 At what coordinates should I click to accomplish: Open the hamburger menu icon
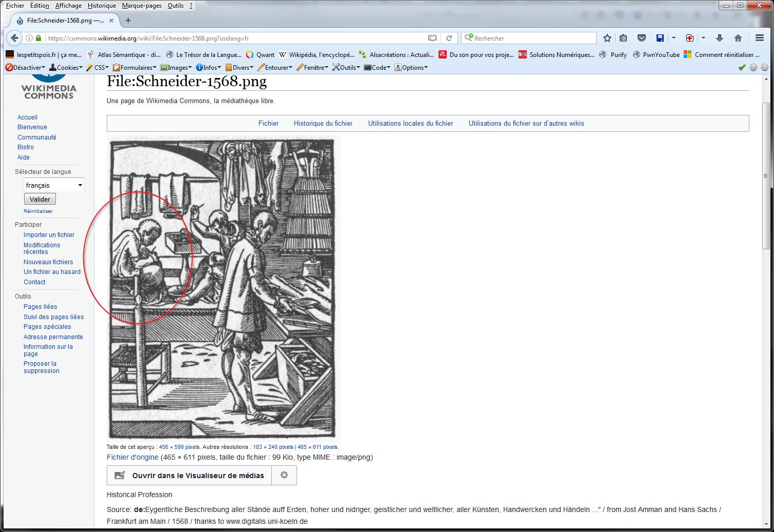tap(760, 38)
